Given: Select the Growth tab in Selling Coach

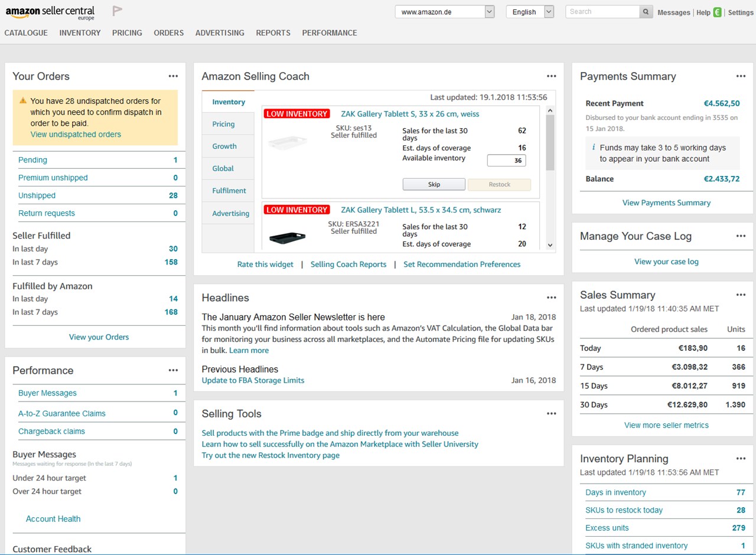Looking at the screenshot, I should point(228,146).
